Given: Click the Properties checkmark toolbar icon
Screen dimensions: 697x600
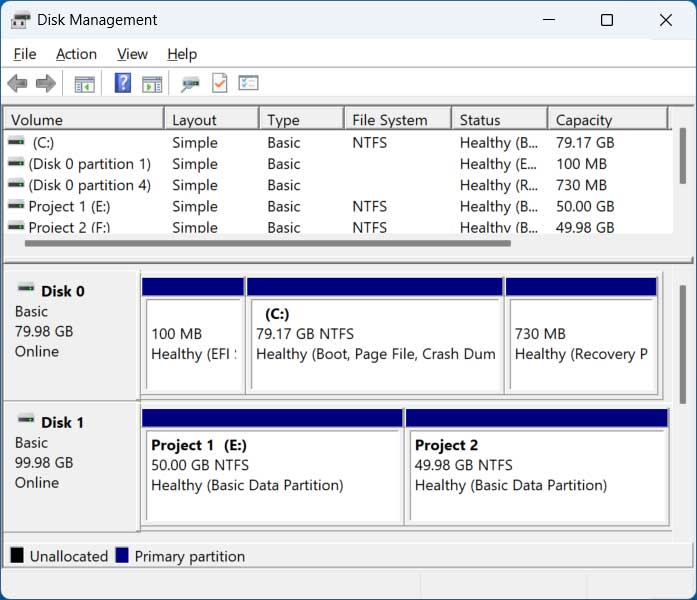Looking at the screenshot, I should [220, 83].
